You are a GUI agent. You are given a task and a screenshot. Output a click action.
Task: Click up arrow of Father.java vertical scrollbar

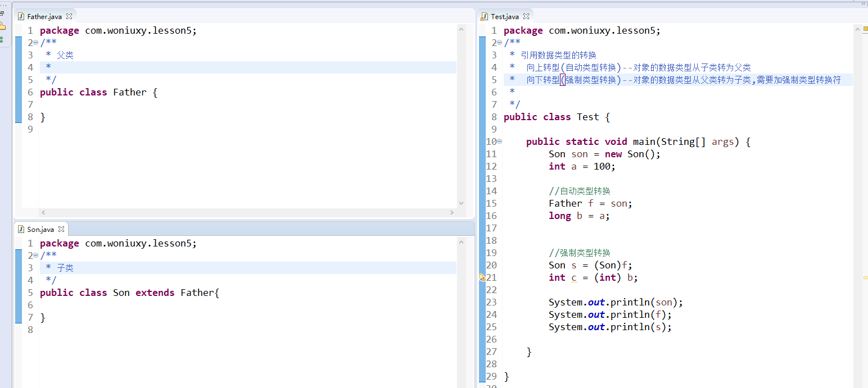[x=461, y=29]
